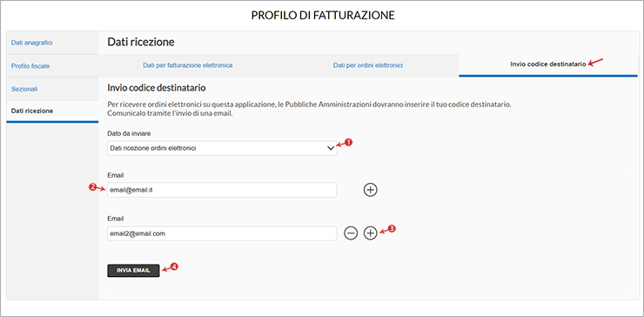This screenshot has width=644, height=317.
Task: Focus the email@email.it input field
Action: [x=222, y=190]
